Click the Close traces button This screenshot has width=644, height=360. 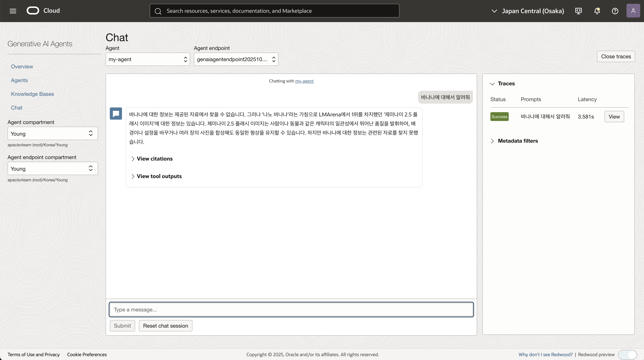pyautogui.click(x=616, y=57)
